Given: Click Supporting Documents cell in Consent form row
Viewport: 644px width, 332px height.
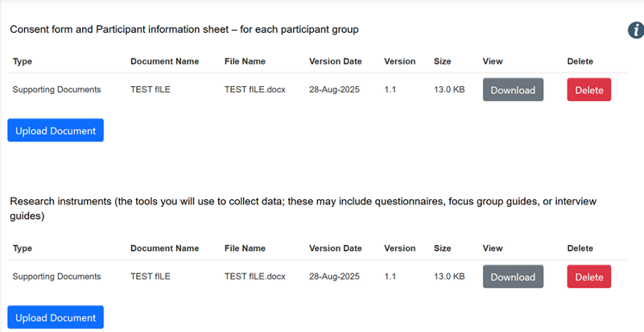Looking at the screenshot, I should click(56, 90).
